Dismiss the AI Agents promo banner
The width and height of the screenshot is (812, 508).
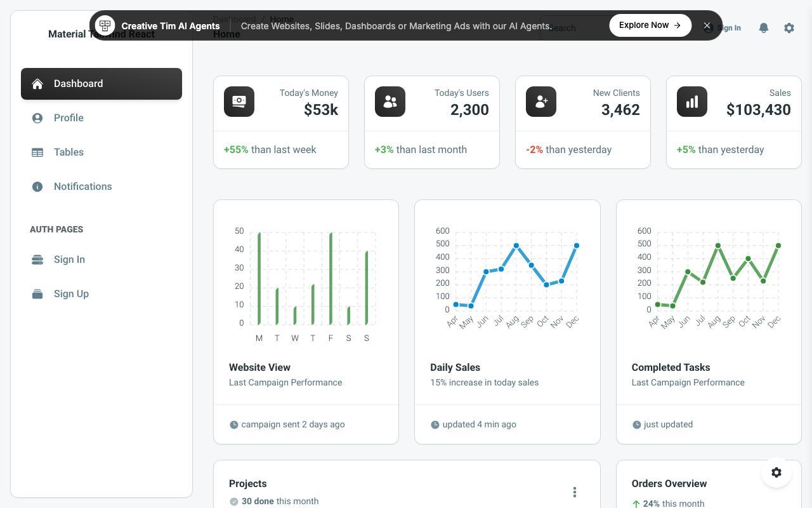pyautogui.click(x=707, y=25)
